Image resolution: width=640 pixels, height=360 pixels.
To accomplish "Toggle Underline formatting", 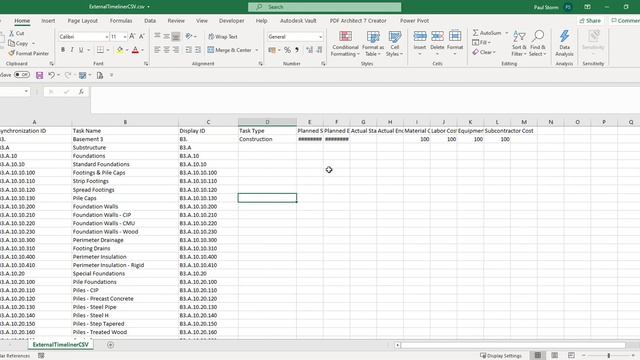I will [81, 50].
